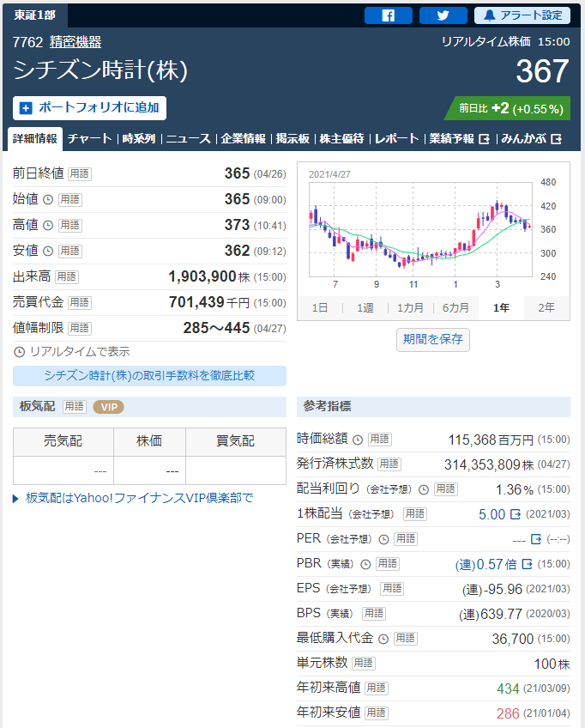The width and height of the screenshot is (585, 728).
Task: Open 取引手数料を徹底比較 banner
Action: 149,376
